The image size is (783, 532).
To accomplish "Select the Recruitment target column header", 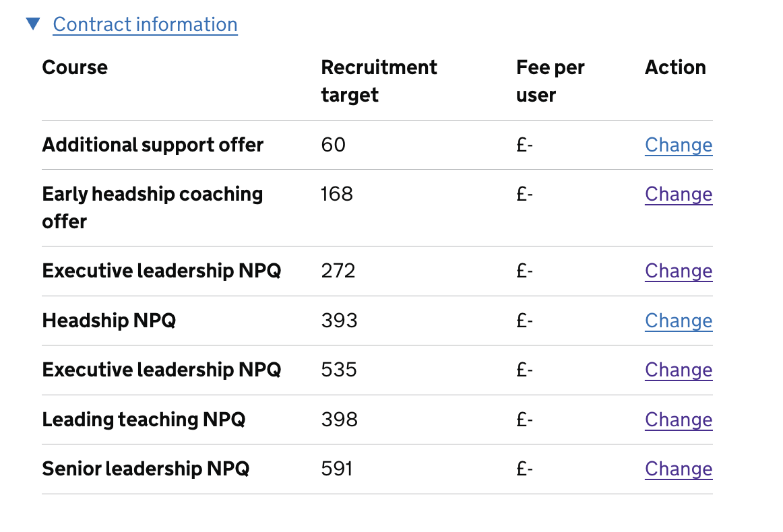I will [x=379, y=81].
